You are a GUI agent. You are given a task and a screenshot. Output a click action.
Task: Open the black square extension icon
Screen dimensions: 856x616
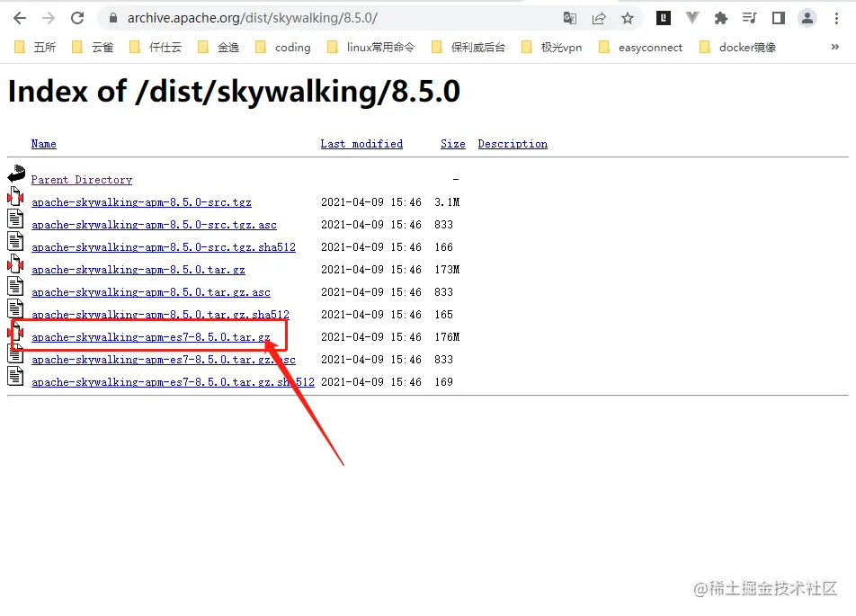[664, 18]
